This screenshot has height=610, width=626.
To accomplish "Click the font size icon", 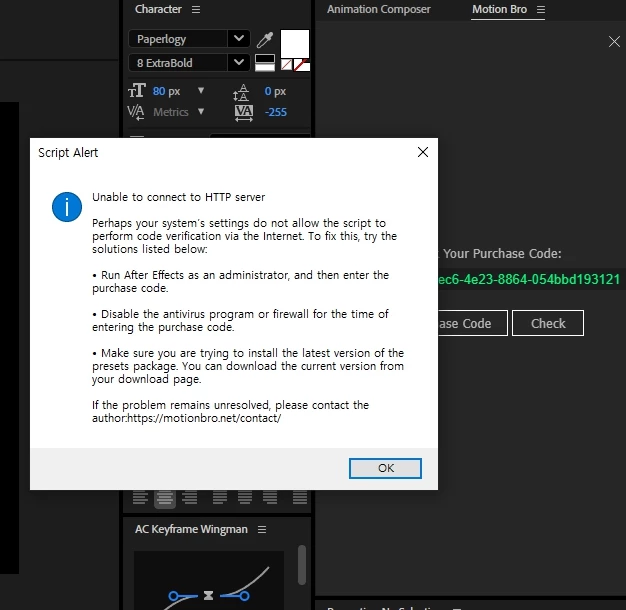I will pos(137,91).
